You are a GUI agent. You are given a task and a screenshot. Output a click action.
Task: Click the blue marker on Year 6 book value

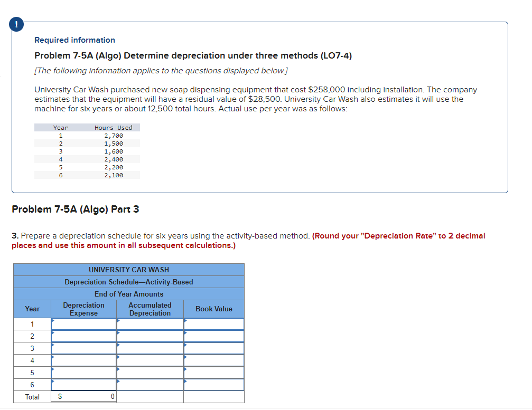(x=185, y=381)
